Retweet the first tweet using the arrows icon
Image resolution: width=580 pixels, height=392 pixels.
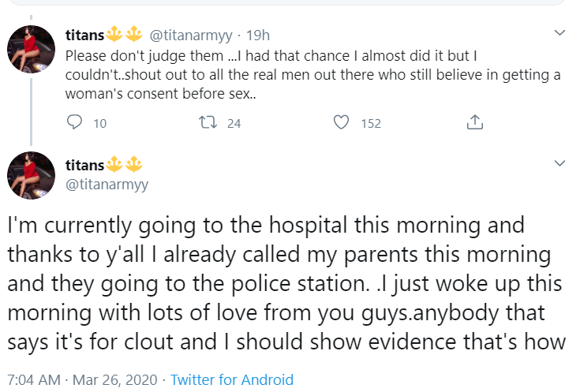[x=209, y=122]
